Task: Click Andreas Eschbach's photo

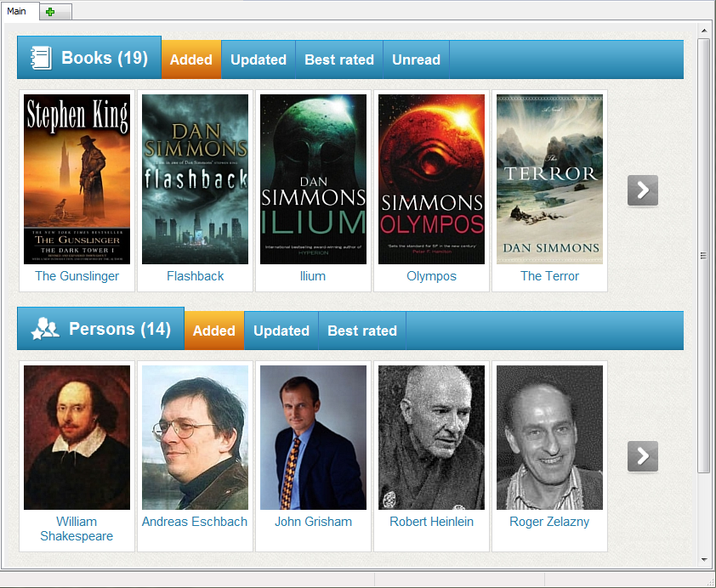Action: (195, 438)
